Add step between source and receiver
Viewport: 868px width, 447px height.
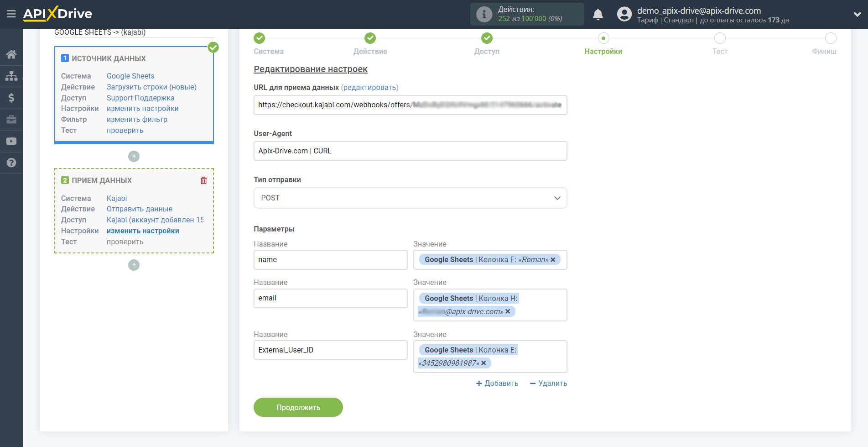134,156
